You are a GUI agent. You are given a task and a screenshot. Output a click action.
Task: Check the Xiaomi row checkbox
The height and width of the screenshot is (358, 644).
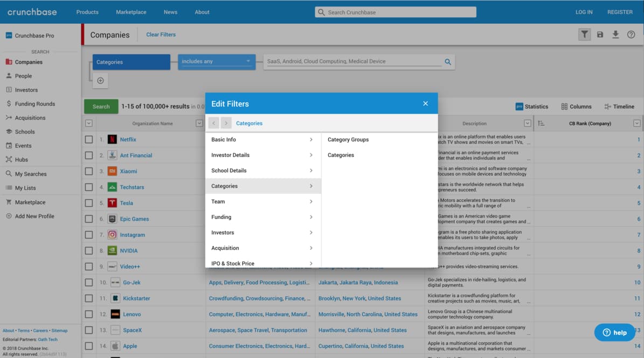tap(89, 171)
